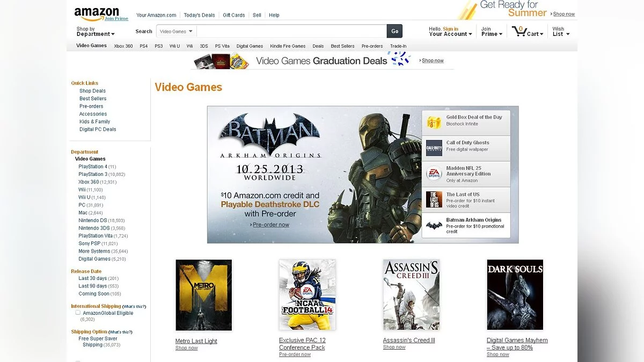Click Shop now under Assassin's Creed III
The height and width of the screenshot is (362, 644).
tap(394, 348)
